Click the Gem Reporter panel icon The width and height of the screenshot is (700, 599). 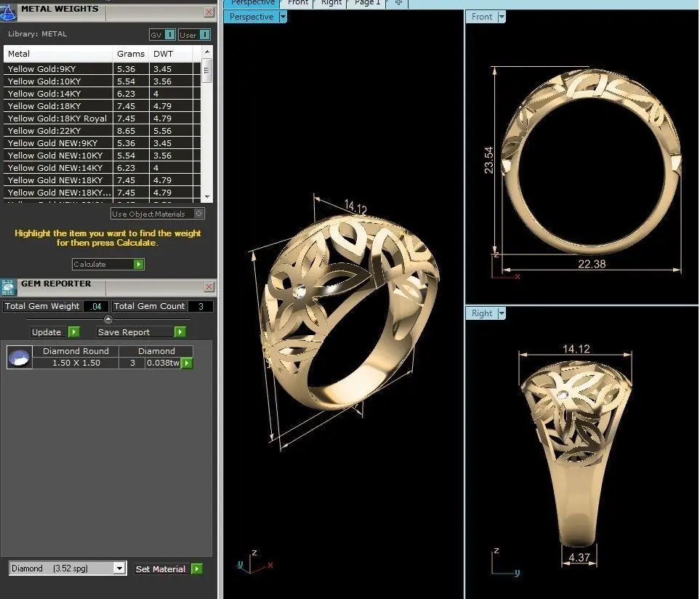coord(9,287)
